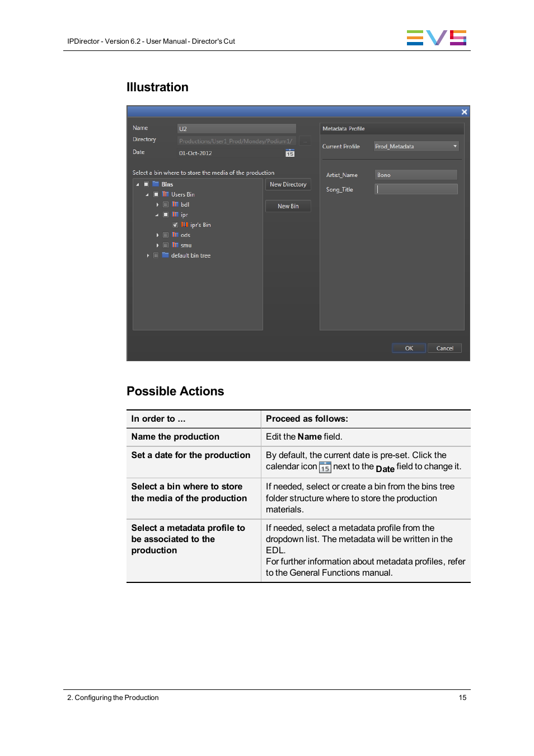Click the default bin tree folder icon
Screen dimensions: 534x756
(x=165, y=255)
